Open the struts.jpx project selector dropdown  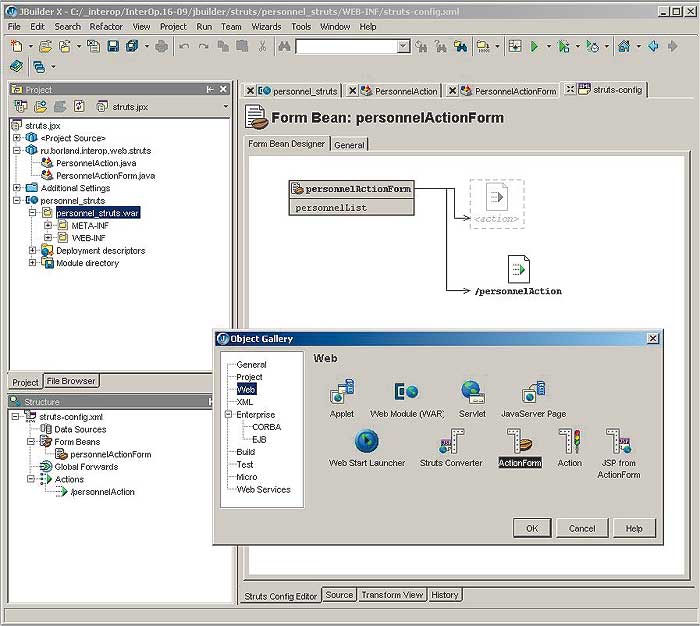coord(225,106)
